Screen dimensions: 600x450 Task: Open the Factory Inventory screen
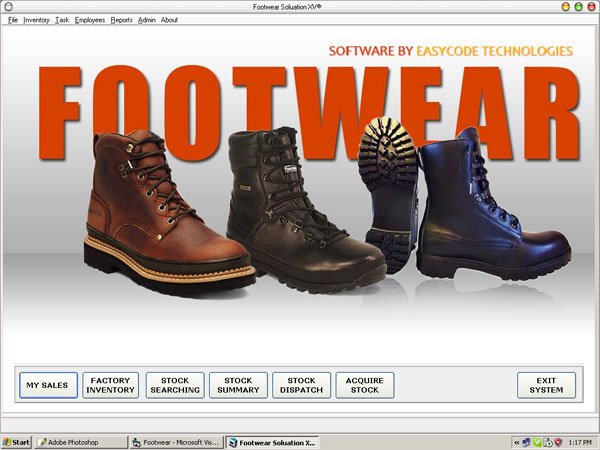110,385
